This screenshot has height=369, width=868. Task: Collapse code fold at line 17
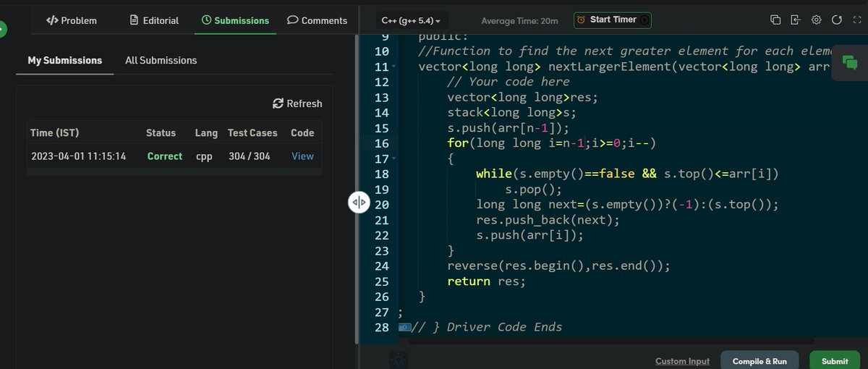point(393,159)
